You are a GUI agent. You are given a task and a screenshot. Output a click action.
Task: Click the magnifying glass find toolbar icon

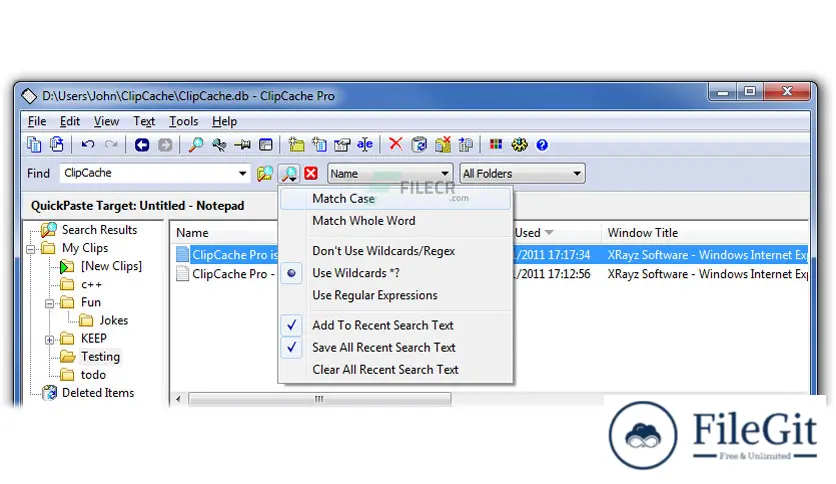tap(196, 144)
